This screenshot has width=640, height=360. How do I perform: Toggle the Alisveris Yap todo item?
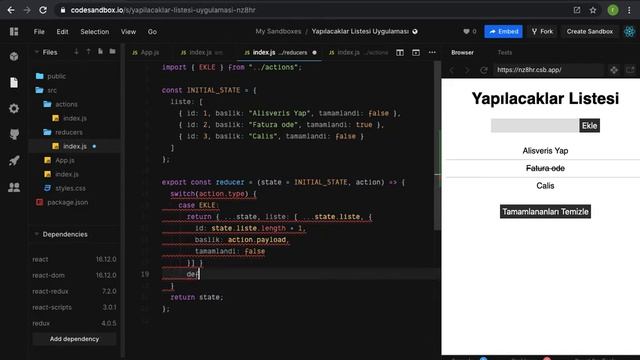(545, 151)
